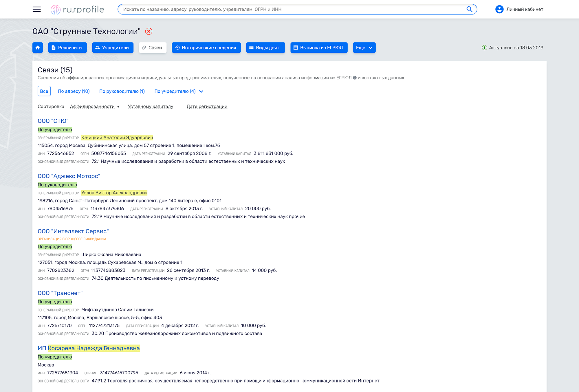Click ОГРН value 1127747213175
The height and width of the screenshot is (392, 579).
click(104, 325)
